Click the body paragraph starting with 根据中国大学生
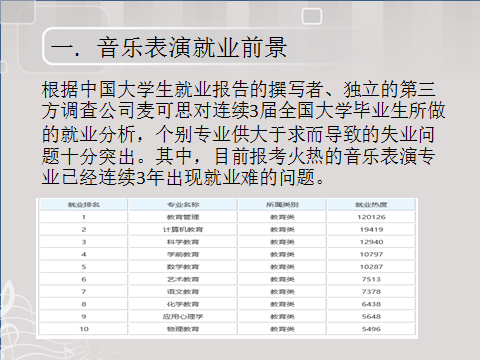 pos(243,133)
